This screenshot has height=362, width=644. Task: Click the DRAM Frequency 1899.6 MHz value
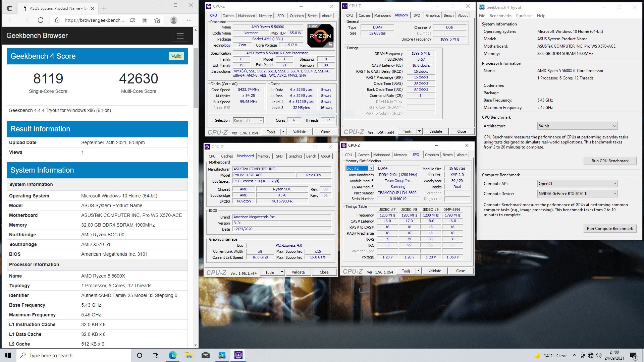pos(421,53)
